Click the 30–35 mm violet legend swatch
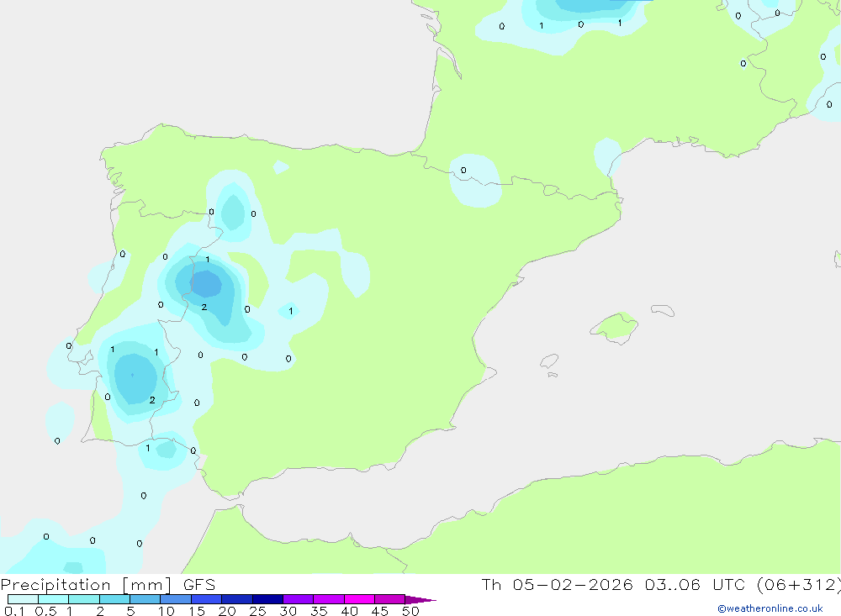Viewport: 841px width, 616px height. [299, 599]
